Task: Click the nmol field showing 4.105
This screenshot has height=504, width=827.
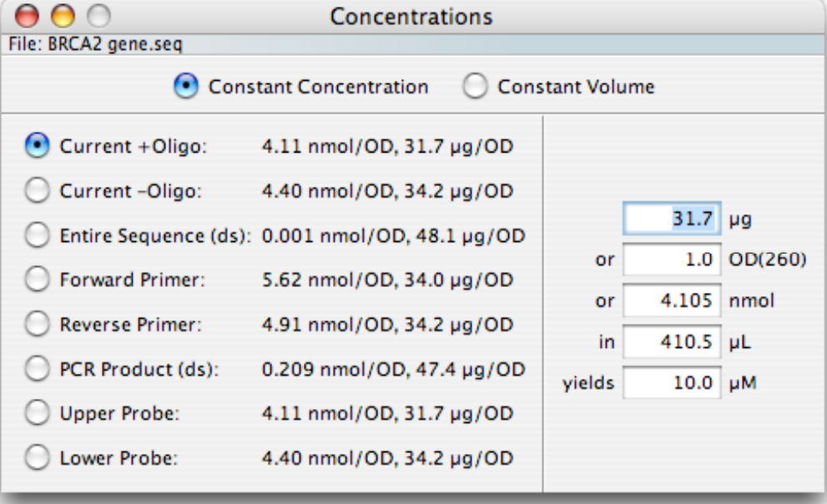Action: 672,300
